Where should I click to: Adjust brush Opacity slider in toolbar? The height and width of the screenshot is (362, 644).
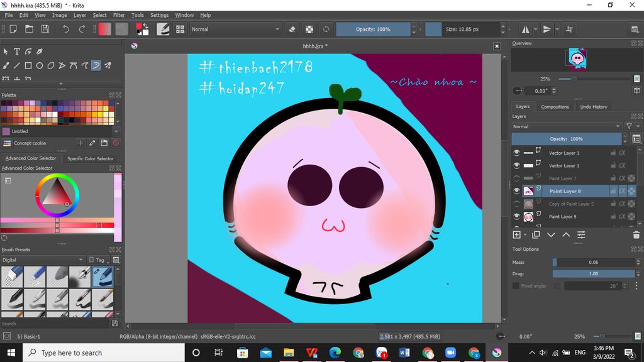(373, 29)
